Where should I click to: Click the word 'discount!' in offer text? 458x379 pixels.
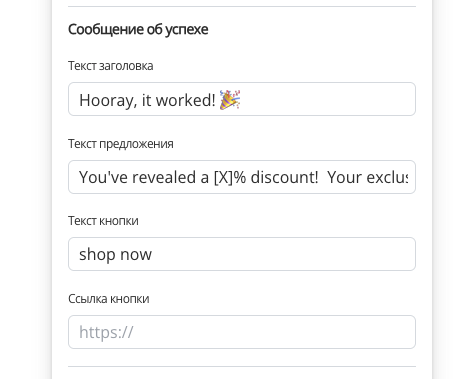coord(284,177)
